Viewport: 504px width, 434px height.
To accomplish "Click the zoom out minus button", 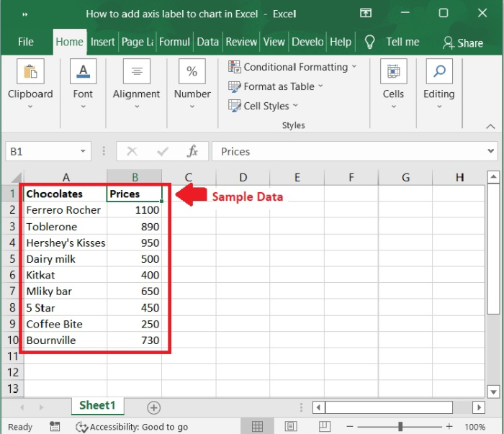I will pos(350,427).
